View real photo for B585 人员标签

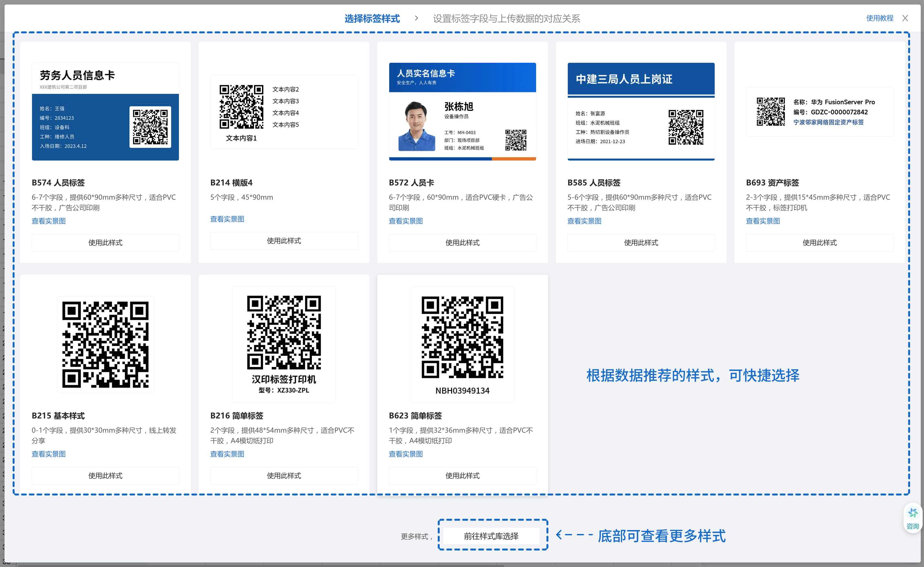click(584, 221)
